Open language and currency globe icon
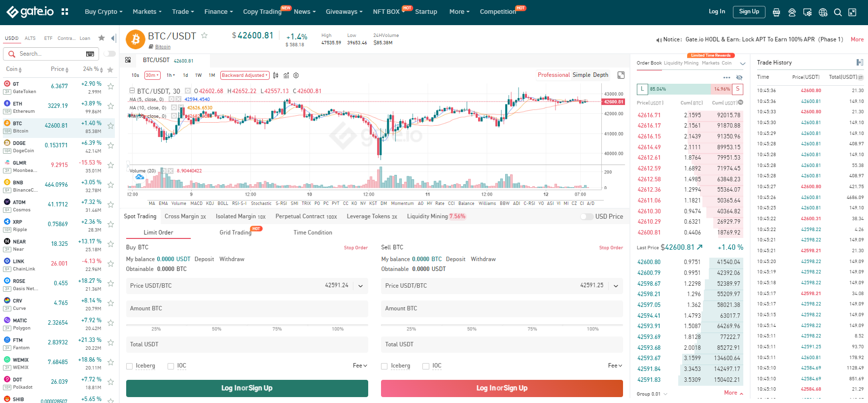Viewport: 868px width, 403px height. (x=823, y=12)
